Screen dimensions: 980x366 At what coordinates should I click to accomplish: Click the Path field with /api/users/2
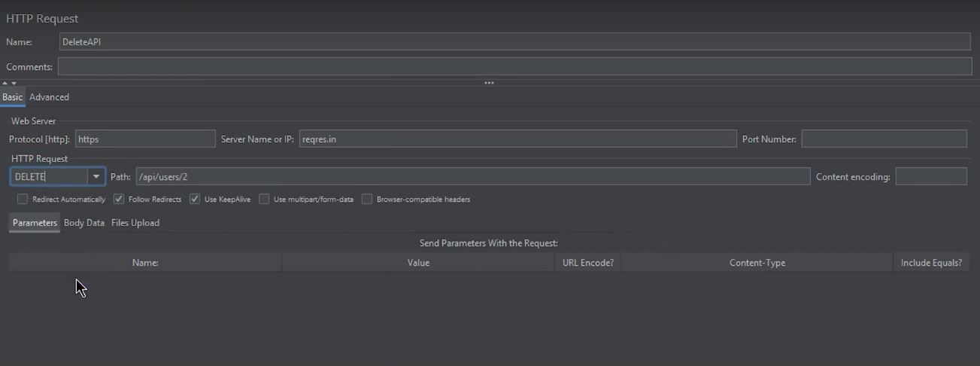pyautogui.click(x=472, y=177)
